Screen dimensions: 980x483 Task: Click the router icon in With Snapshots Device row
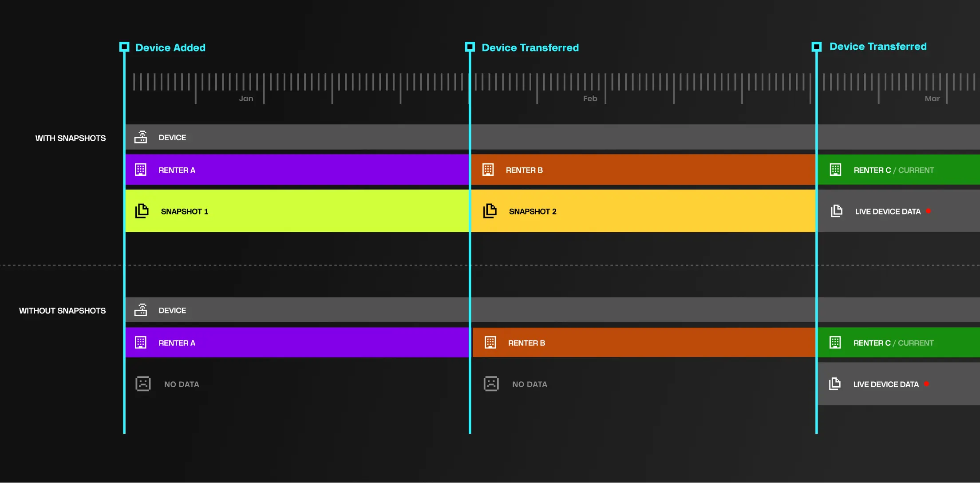141,137
